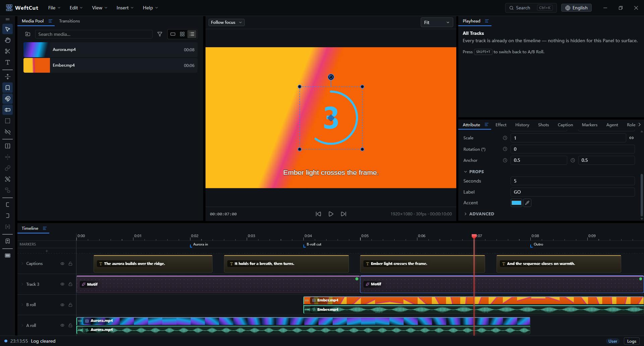Lock the Captions track
Image resolution: width=644 pixels, height=346 pixels.
[x=70, y=264]
